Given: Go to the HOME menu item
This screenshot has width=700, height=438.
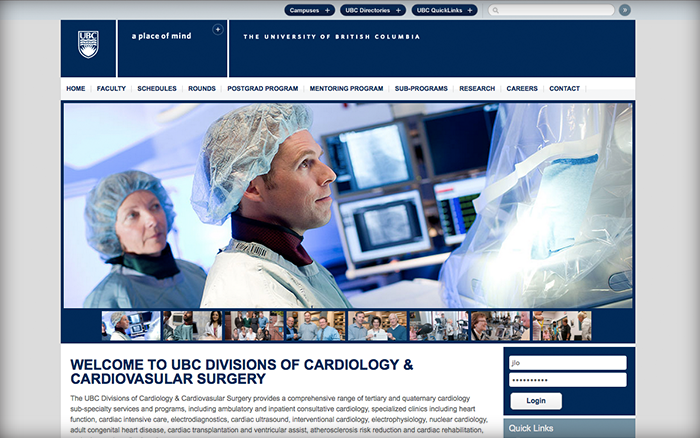Looking at the screenshot, I should [75, 88].
